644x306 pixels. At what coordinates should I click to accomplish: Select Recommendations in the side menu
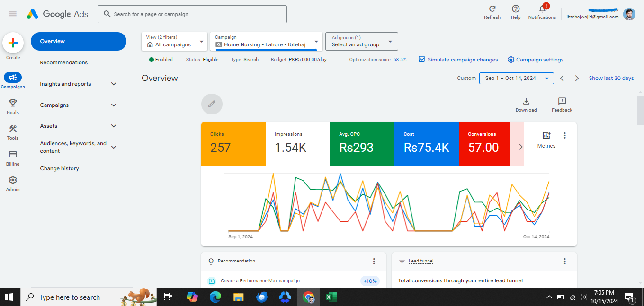[64, 62]
